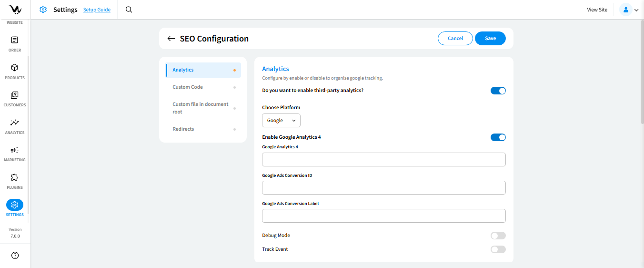Open the Choose Platform Google dropdown
Viewport: 644px width, 268px height.
[x=281, y=121]
